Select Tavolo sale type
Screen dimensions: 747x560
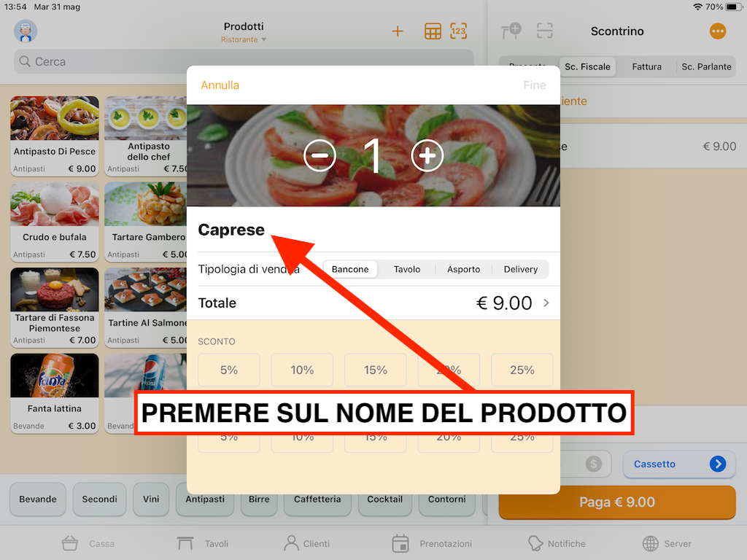coord(407,269)
